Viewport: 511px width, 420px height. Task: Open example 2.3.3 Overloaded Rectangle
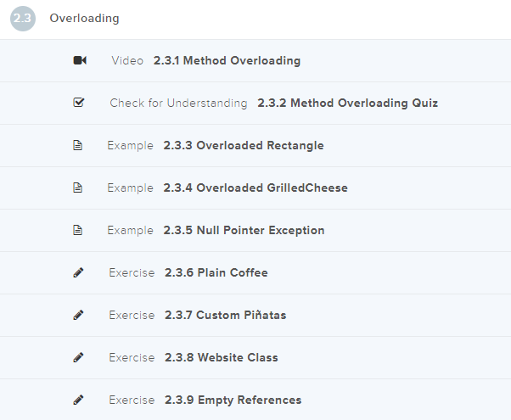(244, 146)
